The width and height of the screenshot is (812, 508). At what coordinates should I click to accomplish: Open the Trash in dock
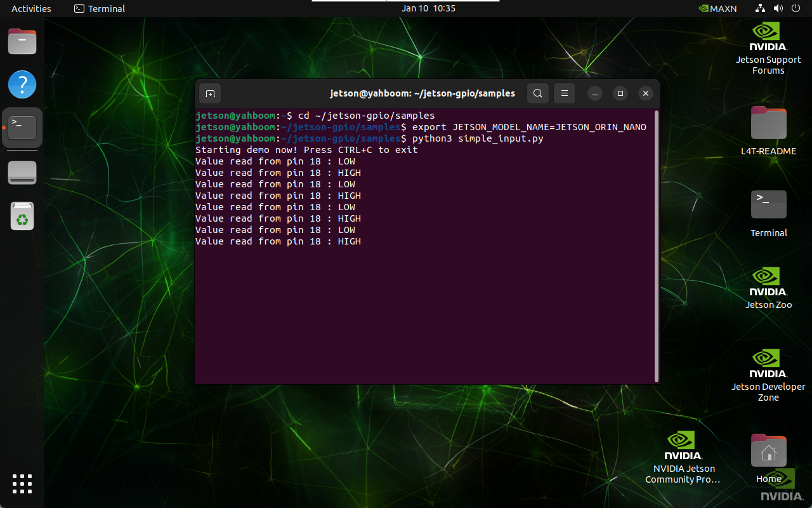tap(22, 216)
